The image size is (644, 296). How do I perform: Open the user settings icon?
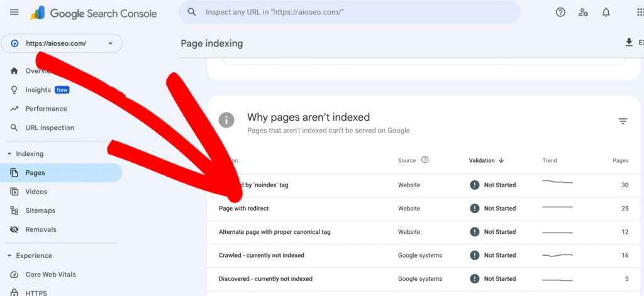coord(583,13)
